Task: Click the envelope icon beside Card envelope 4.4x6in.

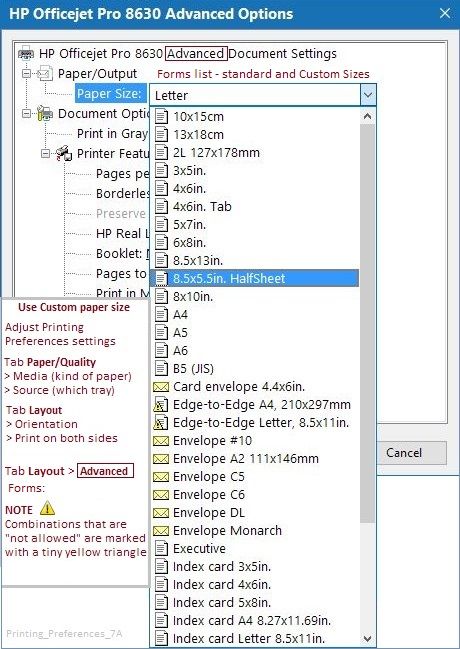Action: point(161,387)
